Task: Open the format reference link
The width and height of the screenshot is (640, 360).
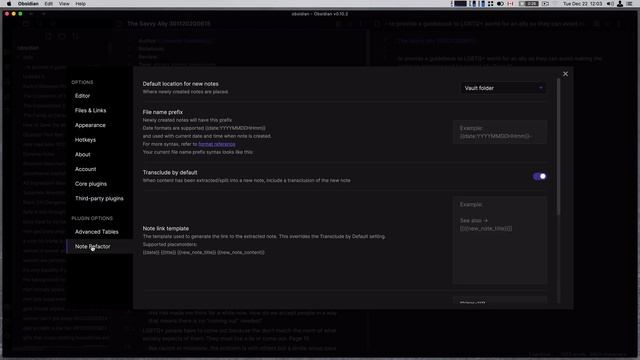Action: coord(217,144)
